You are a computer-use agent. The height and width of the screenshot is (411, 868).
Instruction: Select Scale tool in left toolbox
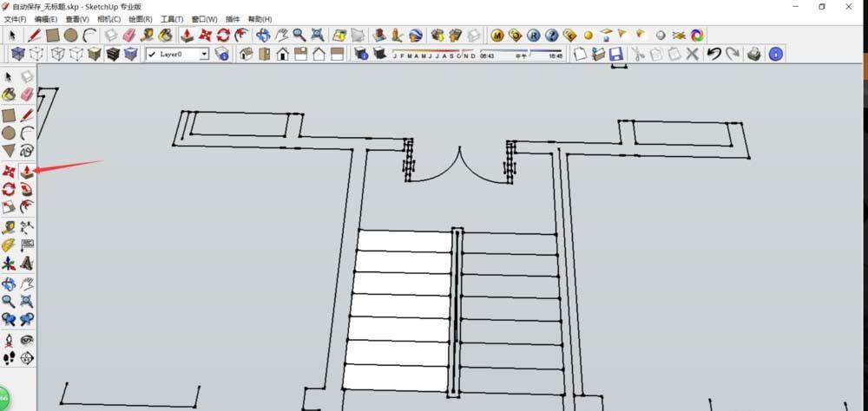9,207
